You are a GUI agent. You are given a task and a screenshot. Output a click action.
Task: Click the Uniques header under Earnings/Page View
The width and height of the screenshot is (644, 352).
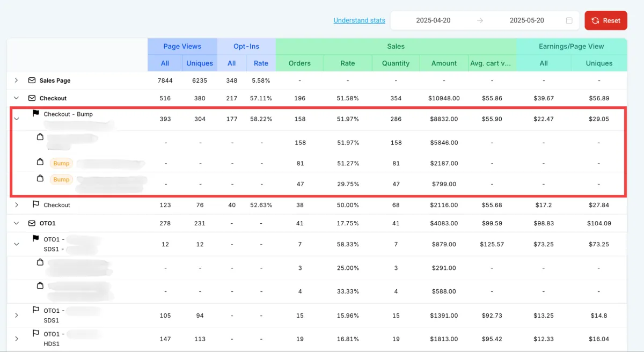pos(599,63)
